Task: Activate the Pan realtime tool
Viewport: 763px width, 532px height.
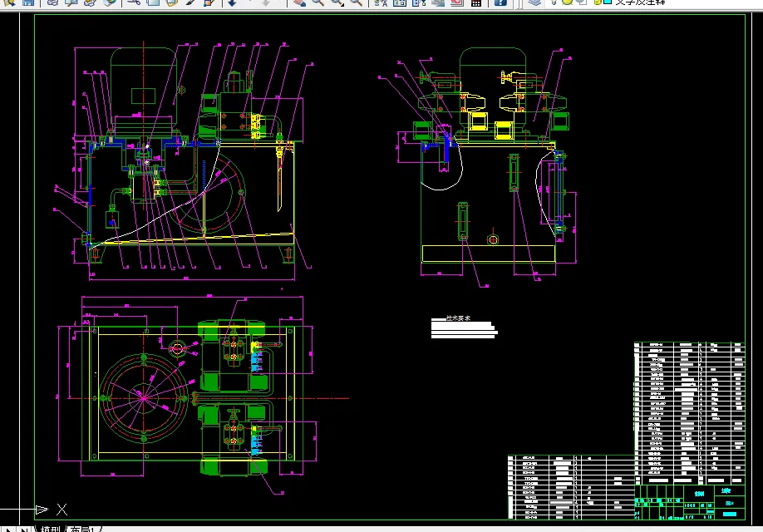Action: (300, 2)
